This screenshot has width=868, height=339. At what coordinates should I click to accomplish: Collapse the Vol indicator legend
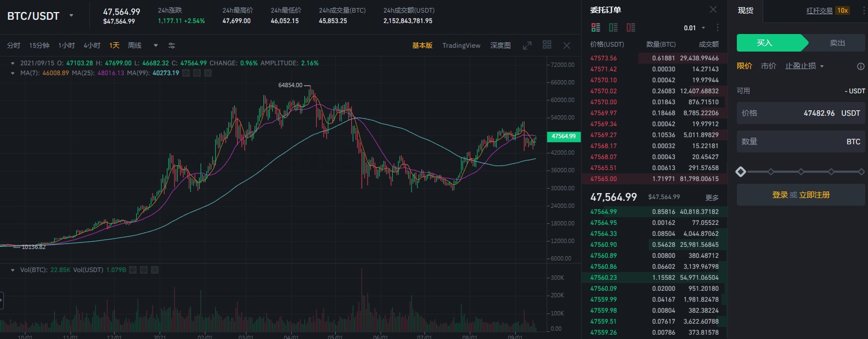pyautogui.click(x=13, y=270)
